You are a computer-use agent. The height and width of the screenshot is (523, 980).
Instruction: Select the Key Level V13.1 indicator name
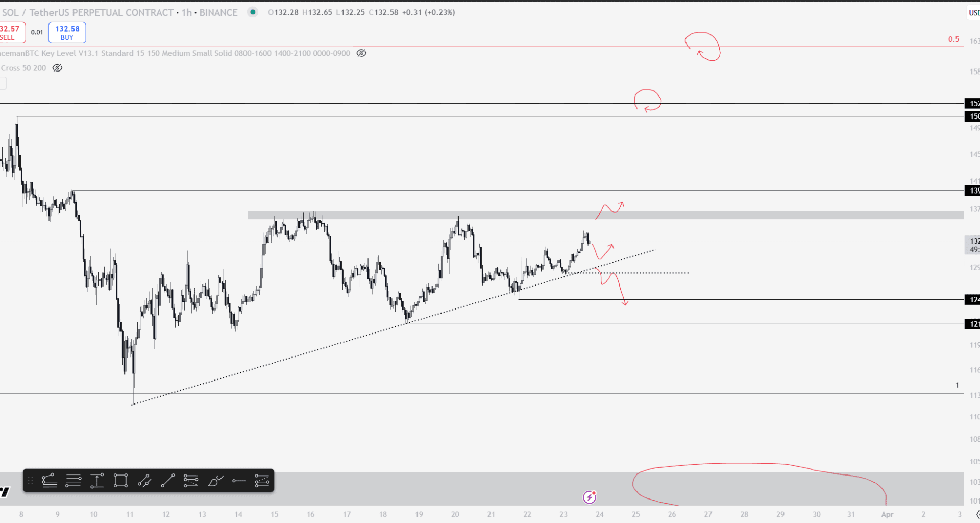(175, 53)
